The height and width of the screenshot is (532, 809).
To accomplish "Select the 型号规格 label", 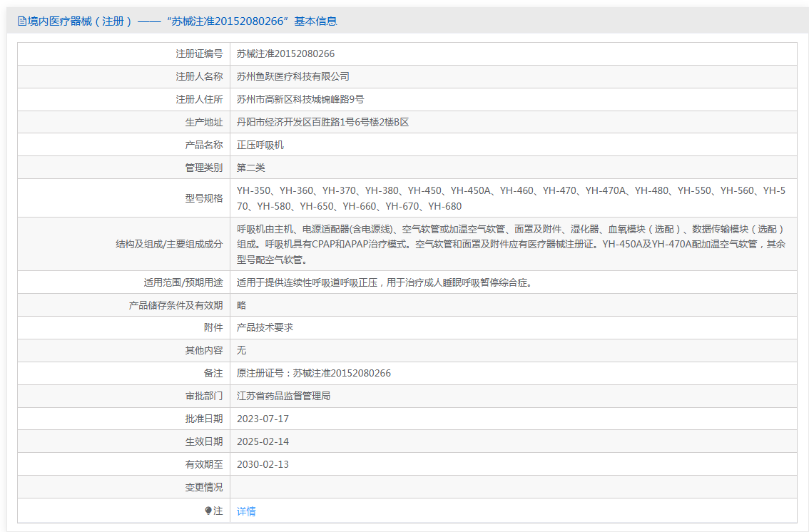I will tap(204, 198).
